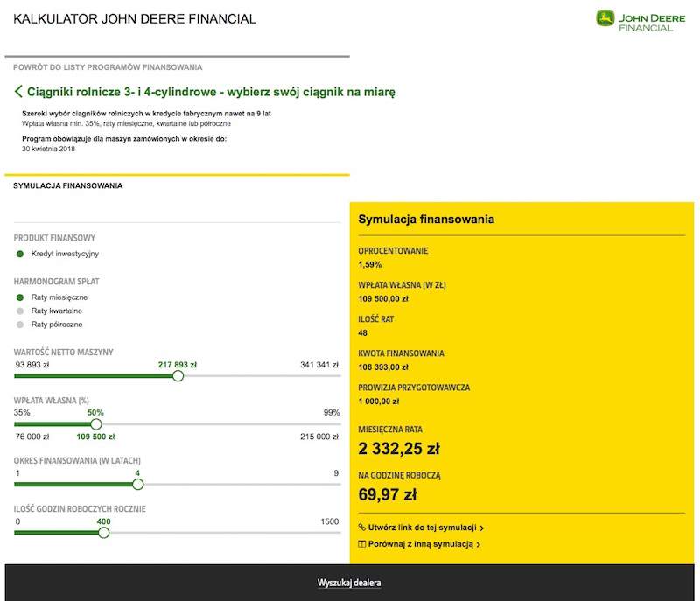Image resolution: width=700 pixels, height=601 pixels.
Task: Click the 1500 maximum working hours label
Action: pos(330,521)
